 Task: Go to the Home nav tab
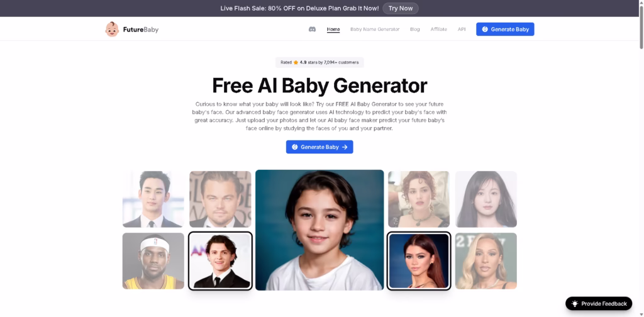coord(333,29)
